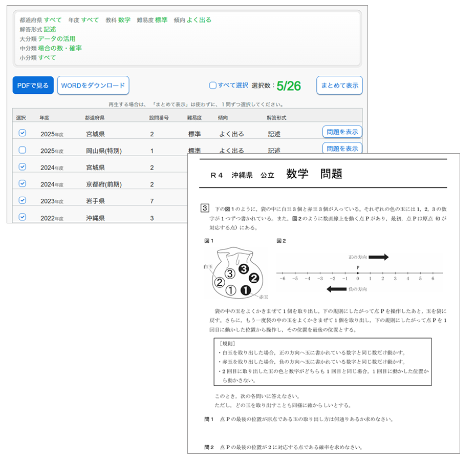Open the 都道府県 filter value すべて

click(x=53, y=20)
